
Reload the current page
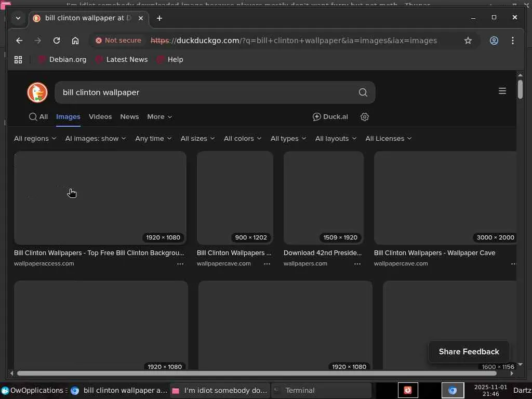[x=57, y=41]
